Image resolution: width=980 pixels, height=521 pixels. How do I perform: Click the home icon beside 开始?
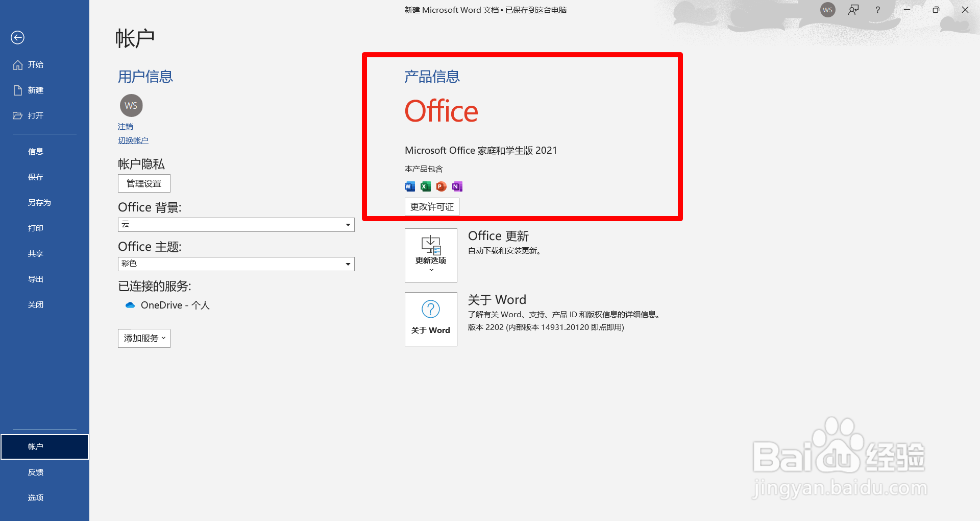(x=18, y=65)
